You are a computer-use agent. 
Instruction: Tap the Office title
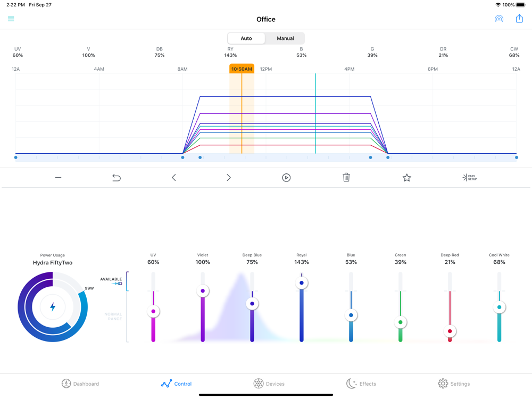click(266, 19)
